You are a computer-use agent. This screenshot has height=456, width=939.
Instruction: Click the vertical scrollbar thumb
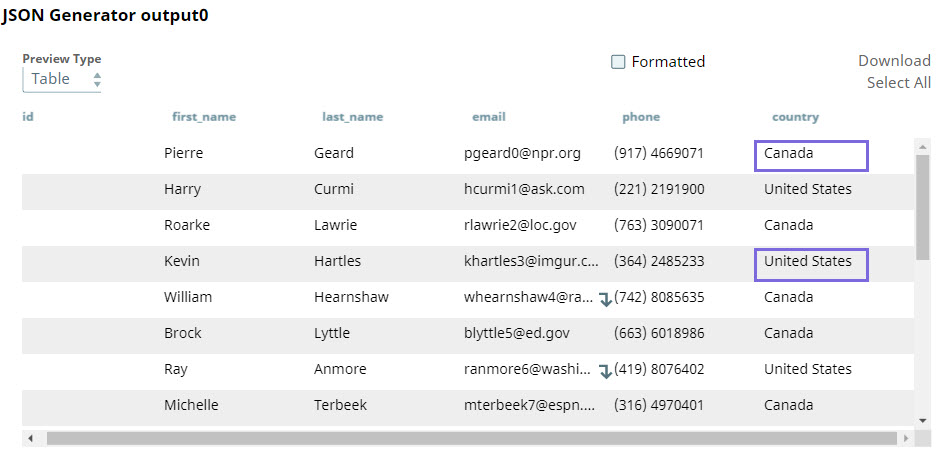pyautogui.click(x=922, y=207)
